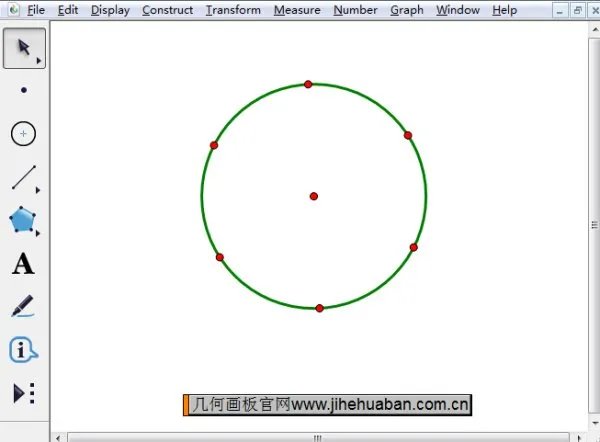The width and height of the screenshot is (600, 442).
Task: Expand the Transform menu
Action: point(233,10)
